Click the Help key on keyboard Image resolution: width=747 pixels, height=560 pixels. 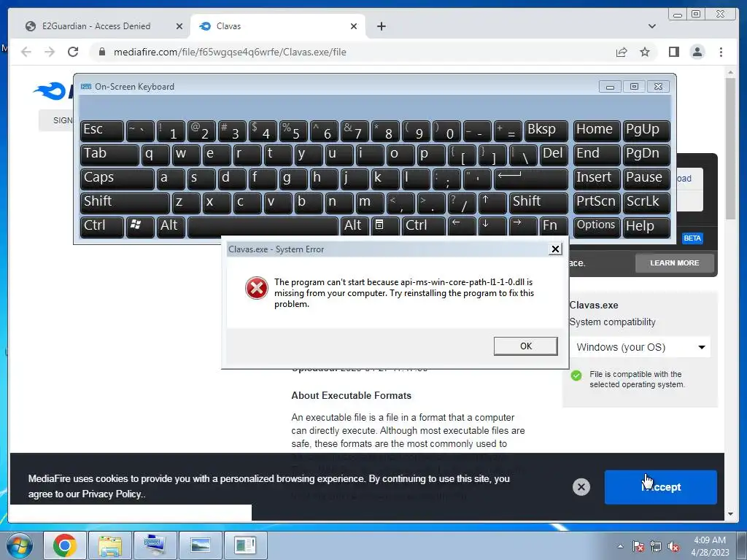tap(646, 227)
